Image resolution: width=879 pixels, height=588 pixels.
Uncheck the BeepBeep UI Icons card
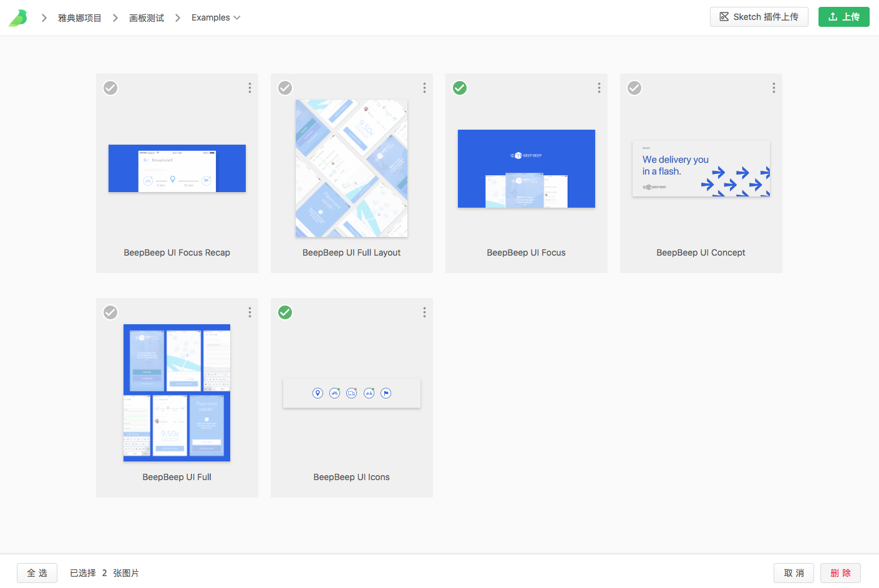tap(285, 312)
